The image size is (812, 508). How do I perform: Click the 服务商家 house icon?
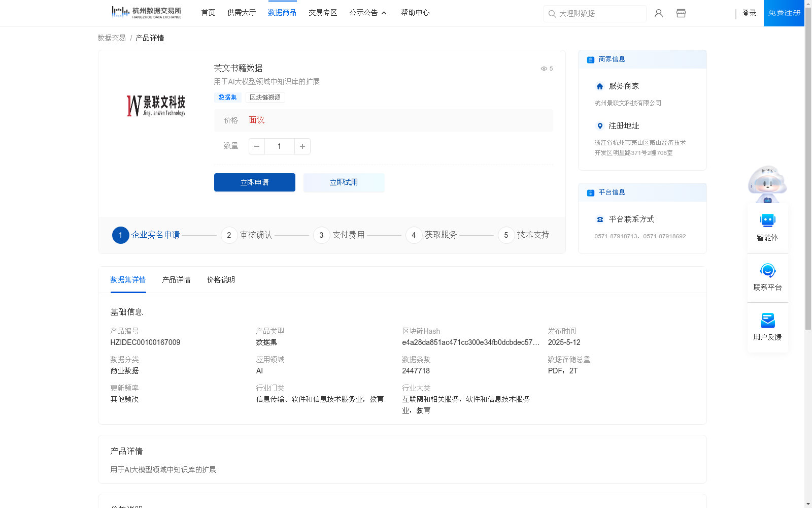pyautogui.click(x=600, y=86)
